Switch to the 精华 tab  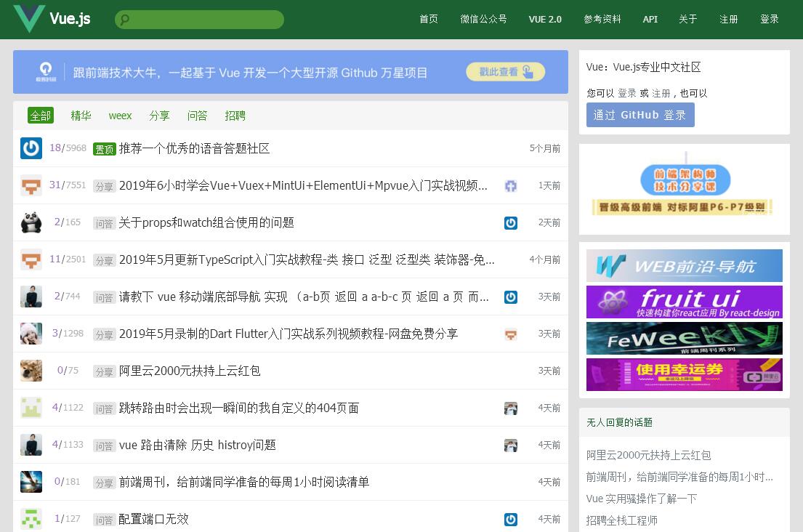[81, 116]
